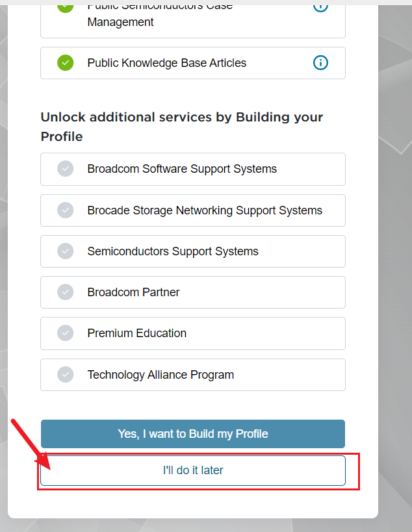Click the info icon beside Public Knowledge Base Articles
This screenshot has width=412, height=532.
tap(320, 62)
